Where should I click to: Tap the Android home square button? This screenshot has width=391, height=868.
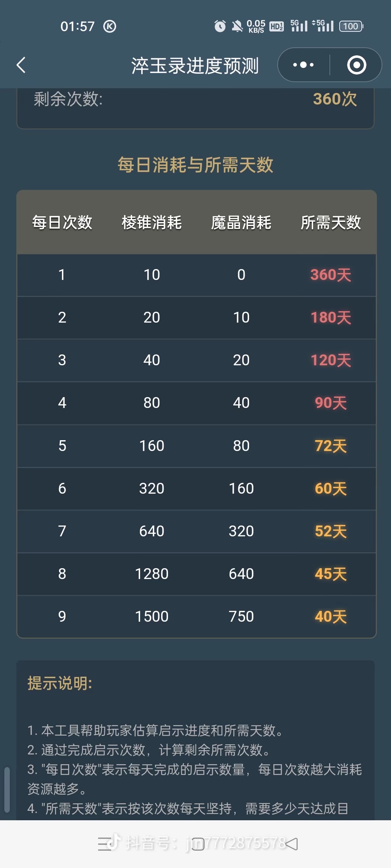coord(198,844)
